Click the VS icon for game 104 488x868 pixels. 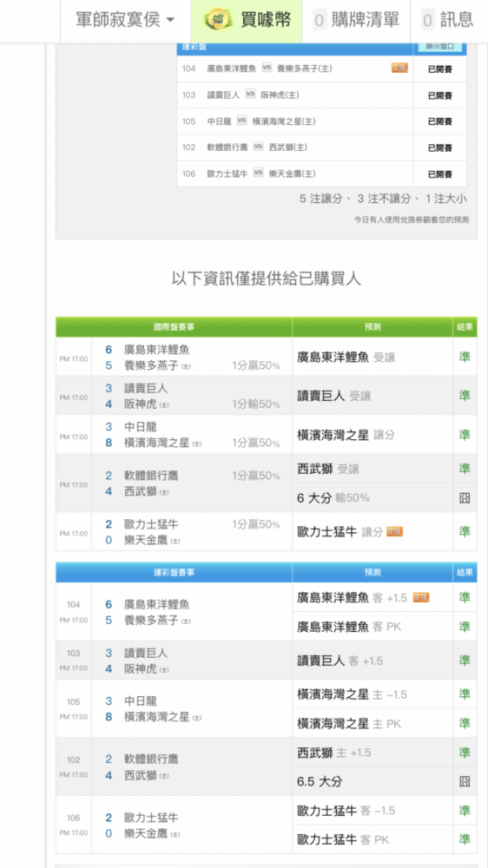(x=267, y=68)
